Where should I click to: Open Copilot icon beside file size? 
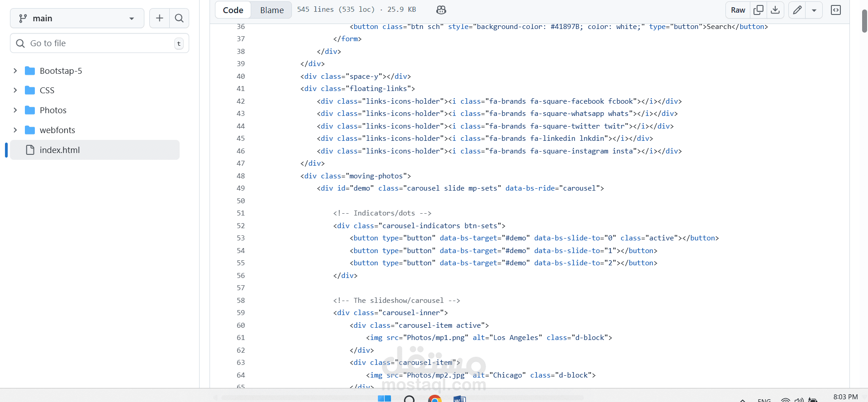pyautogui.click(x=441, y=10)
